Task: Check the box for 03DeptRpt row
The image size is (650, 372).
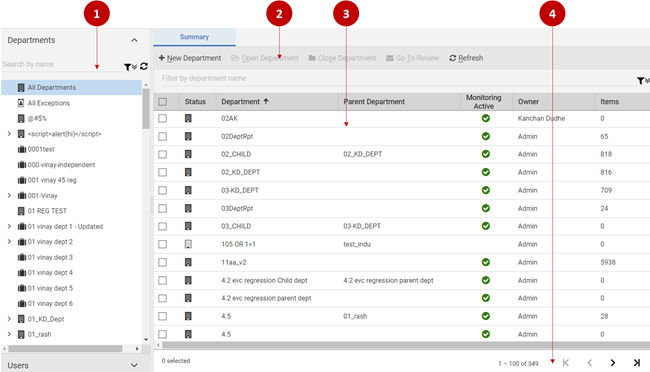Action: [x=162, y=208]
